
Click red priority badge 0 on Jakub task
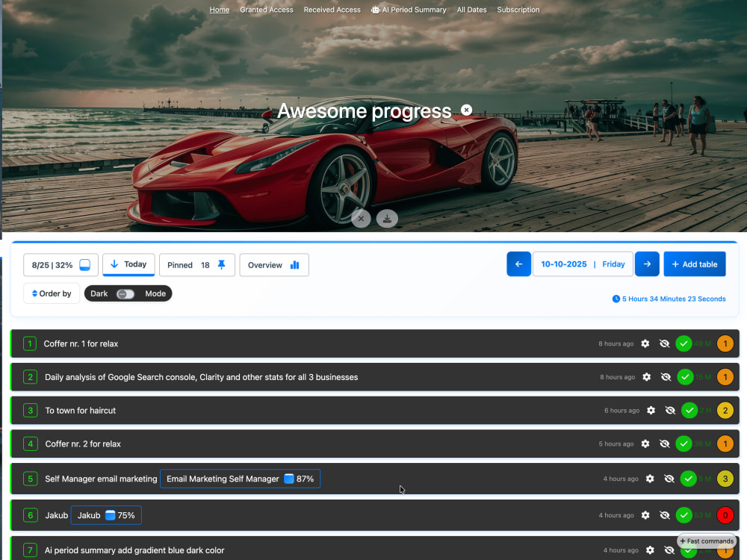pyautogui.click(x=725, y=514)
